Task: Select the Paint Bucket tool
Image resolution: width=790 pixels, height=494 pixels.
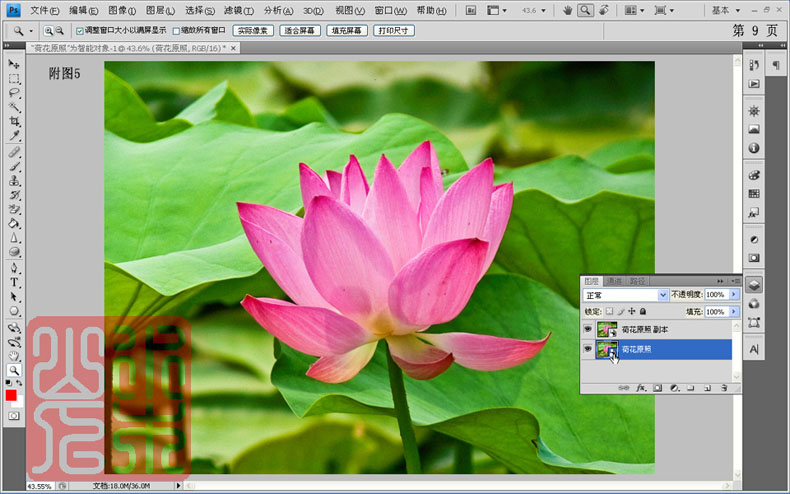Action: pyautogui.click(x=14, y=223)
